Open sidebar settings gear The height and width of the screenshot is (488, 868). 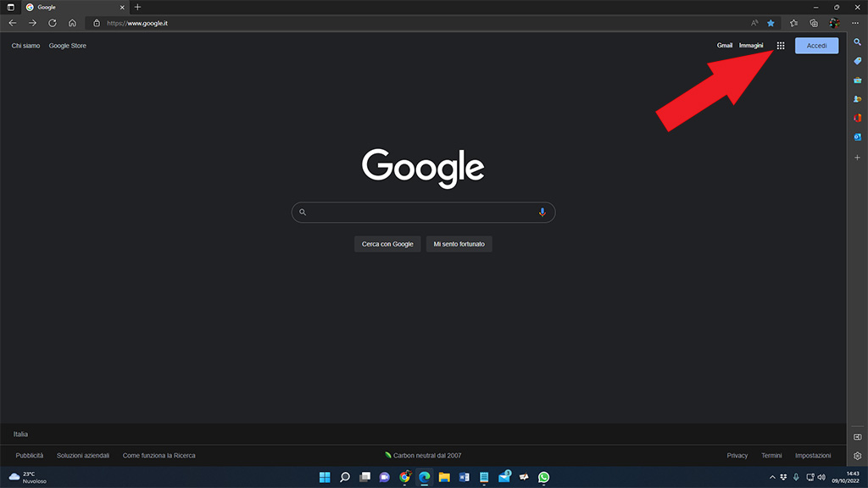(858, 456)
